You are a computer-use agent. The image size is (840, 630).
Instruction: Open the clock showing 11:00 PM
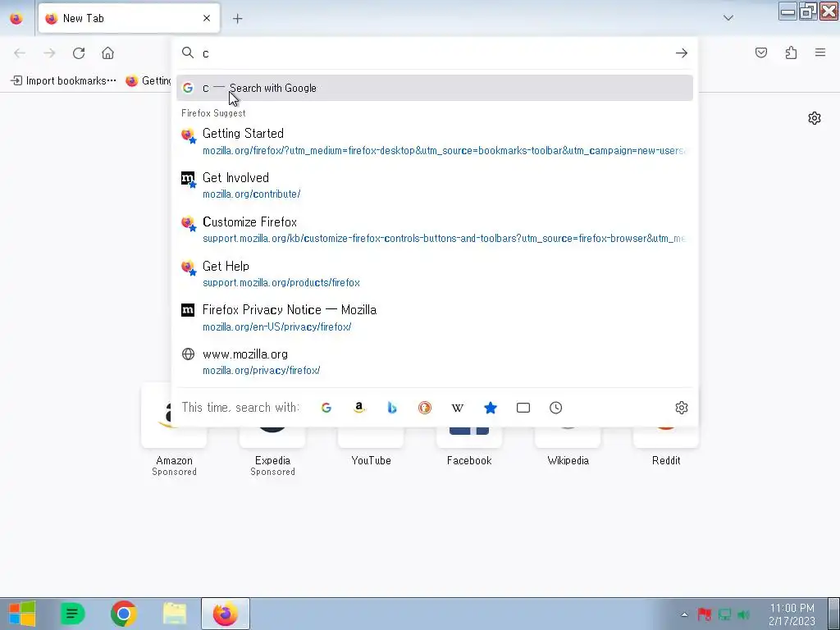tap(792, 614)
